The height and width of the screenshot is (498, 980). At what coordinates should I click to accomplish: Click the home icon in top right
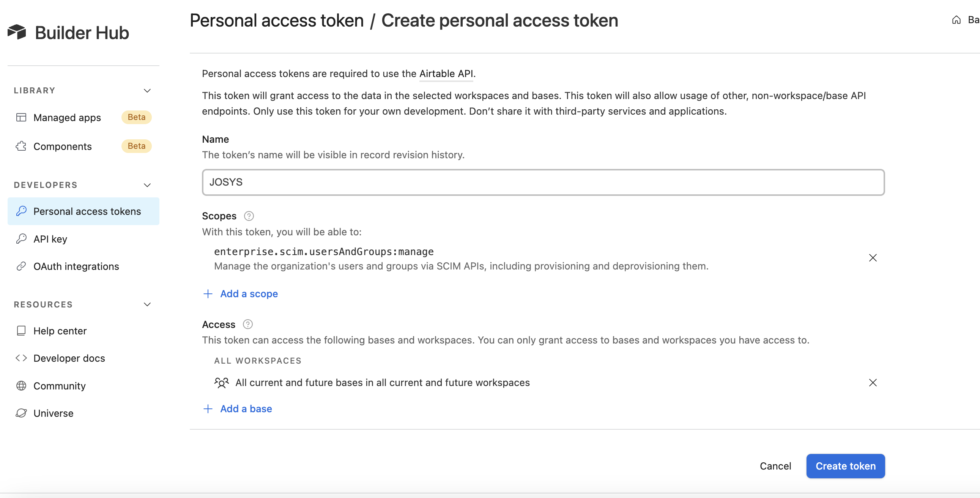click(x=956, y=20)
